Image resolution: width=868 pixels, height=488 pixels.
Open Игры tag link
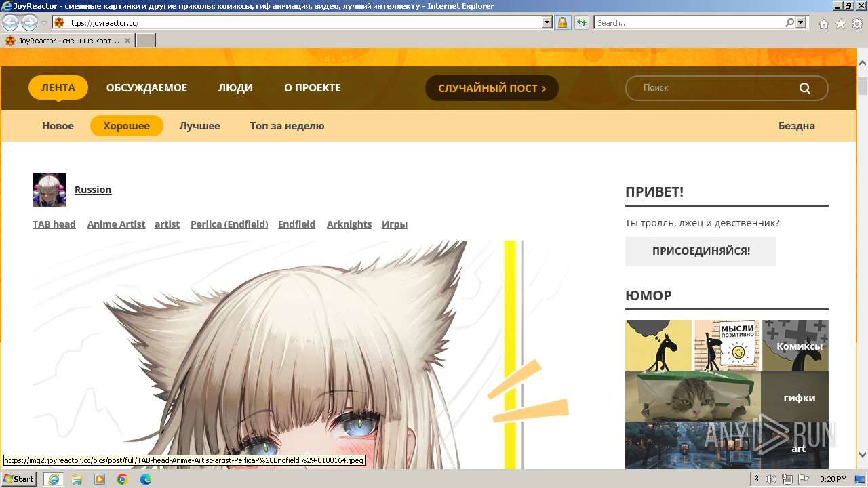point(395,224)
